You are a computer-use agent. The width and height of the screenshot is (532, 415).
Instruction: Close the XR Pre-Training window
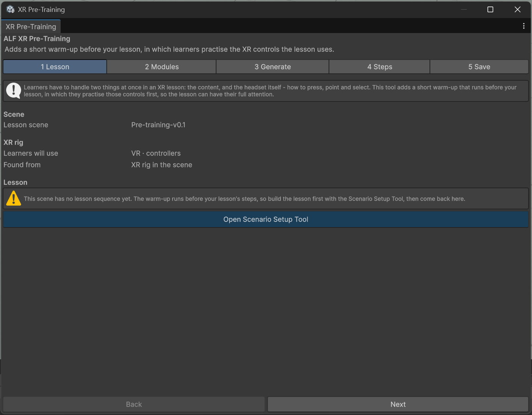coord(517,9)
